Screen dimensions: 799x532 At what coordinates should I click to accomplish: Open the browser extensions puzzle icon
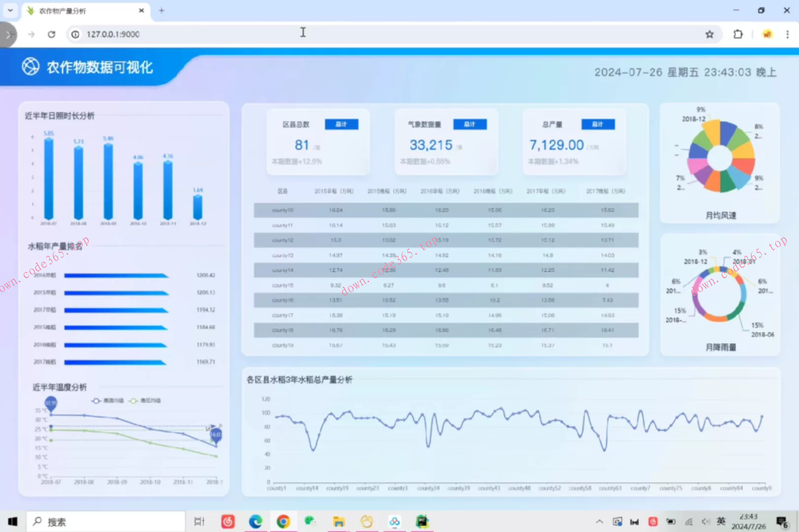point(737,34)
